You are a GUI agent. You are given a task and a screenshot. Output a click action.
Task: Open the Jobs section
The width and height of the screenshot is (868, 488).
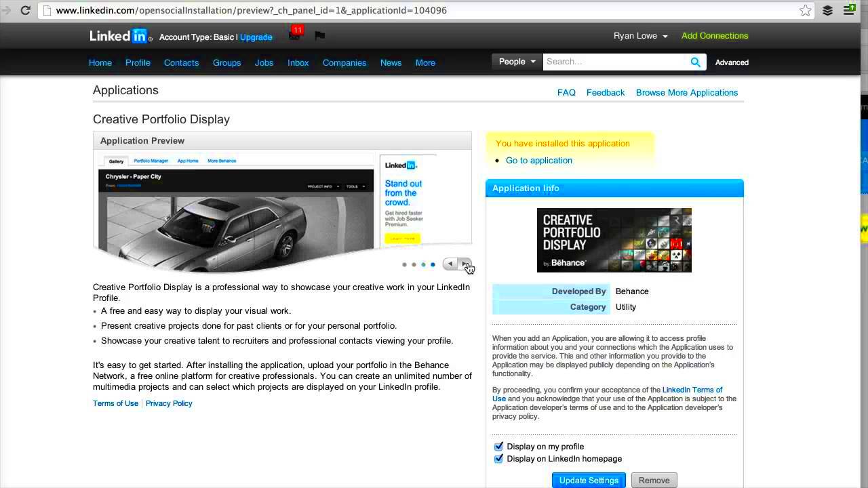264,62
